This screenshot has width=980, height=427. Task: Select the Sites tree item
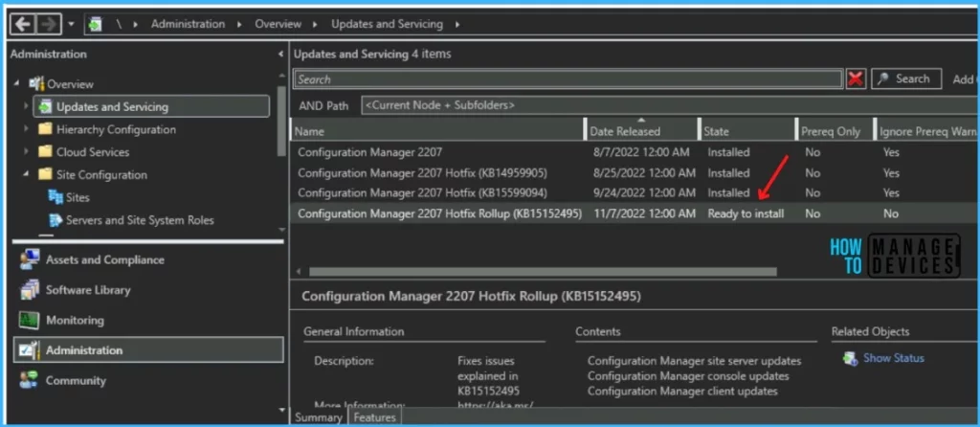click(78, 197)
